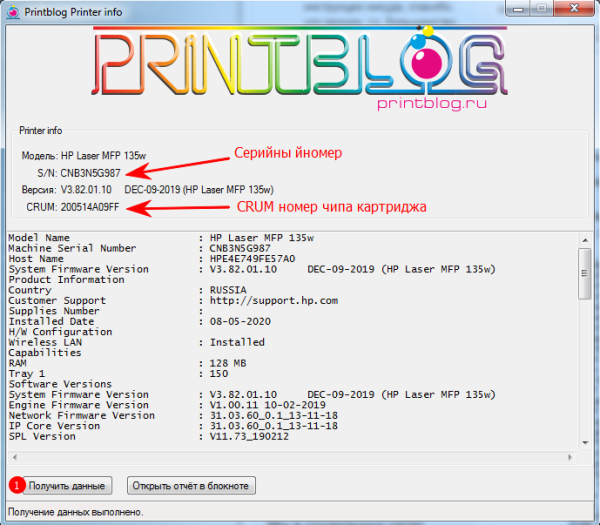The image size is (600, 525).
Task: Click the status bar message at the bottom
Action: click(x=75, y=512)
